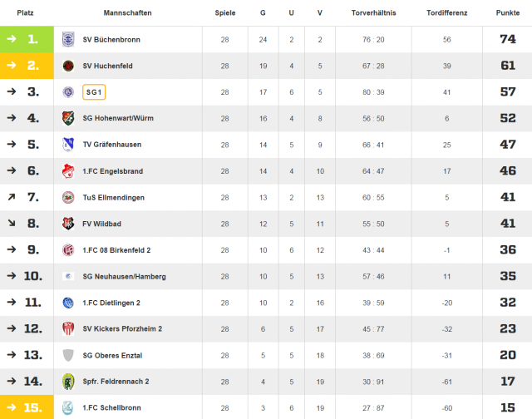The image size is (532, 419).
Task: Open SG Neuhausen/Hamberg team link
Action: [x=124, y=277]
